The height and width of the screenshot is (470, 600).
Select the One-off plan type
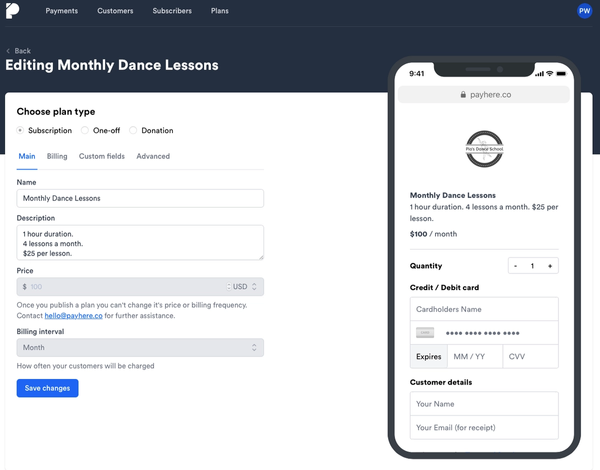tap(85, 131)
